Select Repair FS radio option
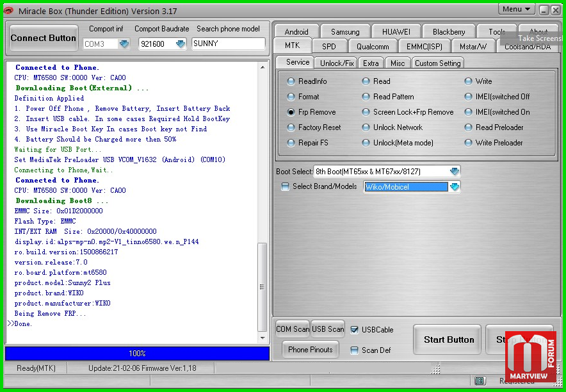This screenshot has width=566, height=392. (291, 143)
